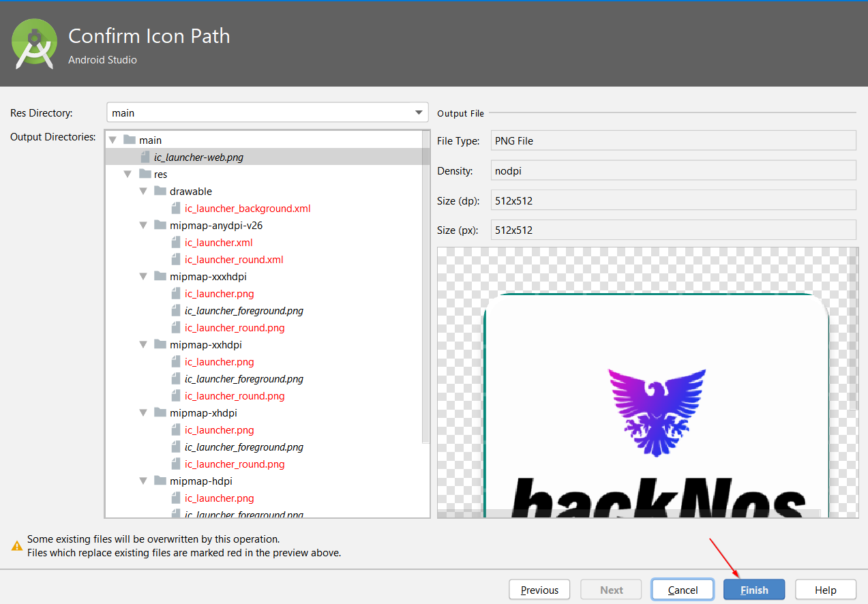
Task: Click the ic_launcher-web.png file icon
Action: pyautogui.click(x=145, y=157)
